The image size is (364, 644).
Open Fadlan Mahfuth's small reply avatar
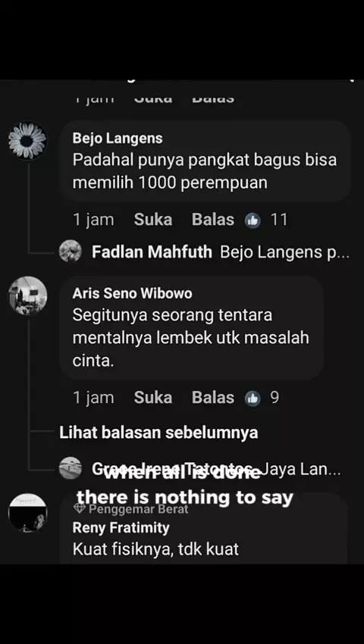point(71,252)
